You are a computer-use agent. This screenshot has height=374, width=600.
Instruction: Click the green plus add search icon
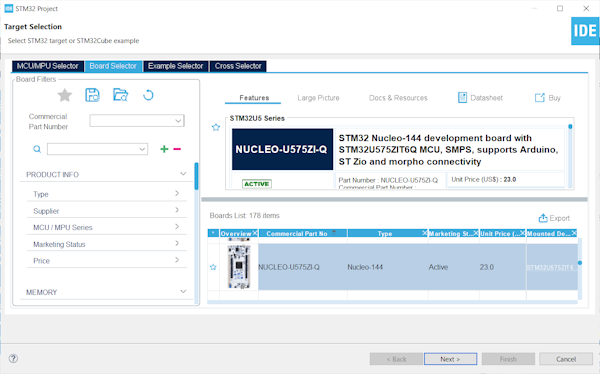(x=164, y=149)
